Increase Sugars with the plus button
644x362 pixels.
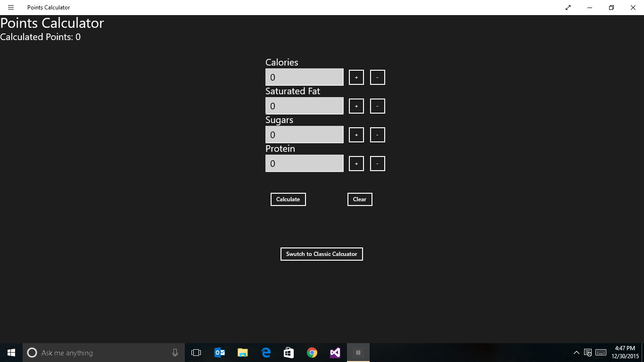pos(356,135)
